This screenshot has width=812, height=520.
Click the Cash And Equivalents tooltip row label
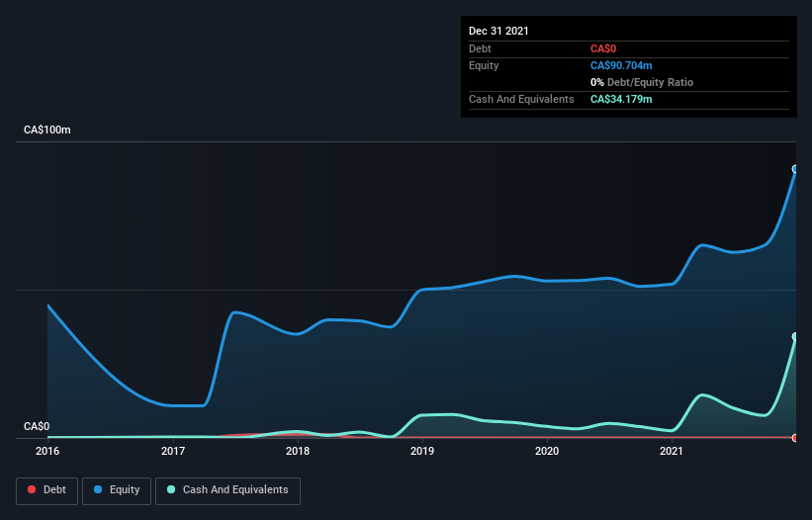(x=521, y=99)
